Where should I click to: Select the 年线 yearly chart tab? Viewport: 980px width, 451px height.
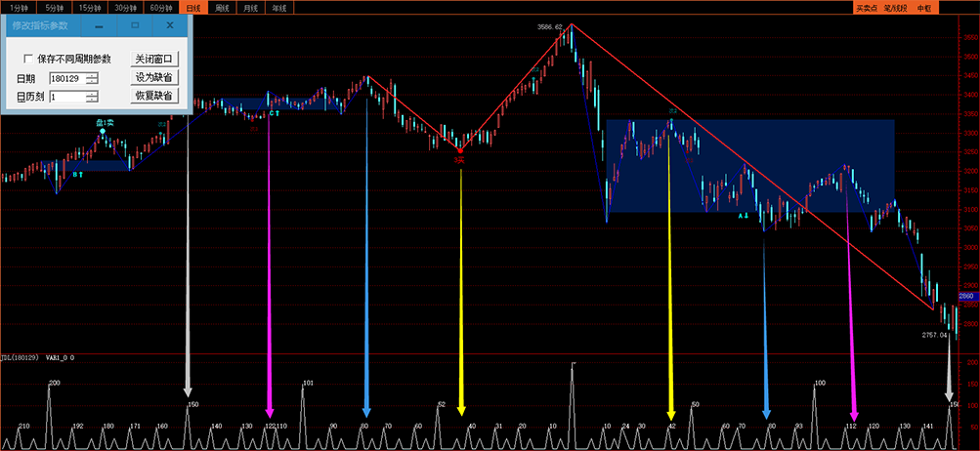click(x=279, y=8)
